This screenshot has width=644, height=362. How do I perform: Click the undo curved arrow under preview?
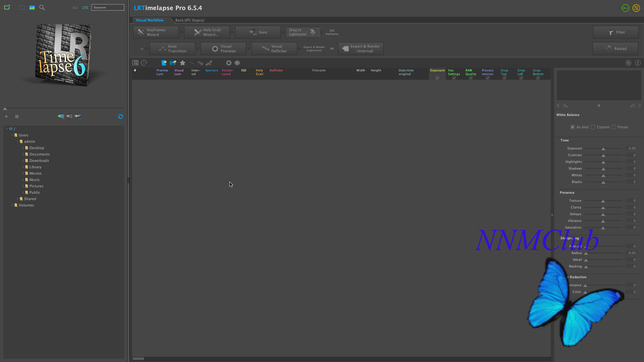[x=565, y=106]
